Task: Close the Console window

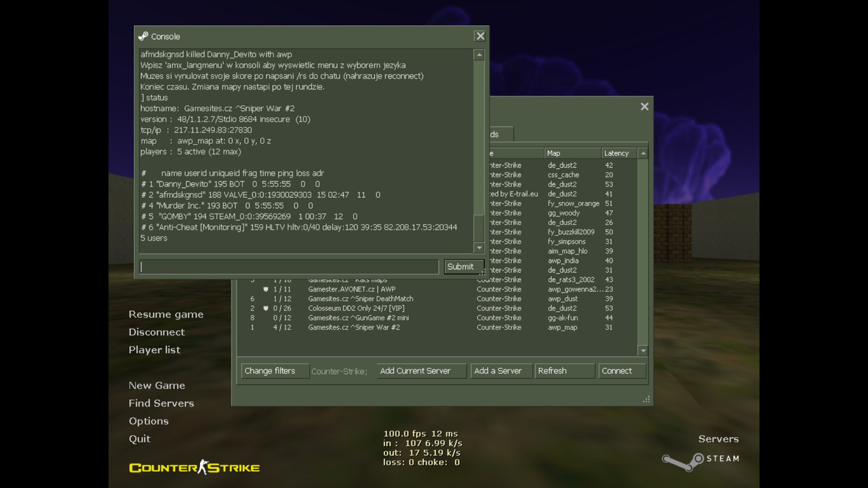Action: [480, 37]
